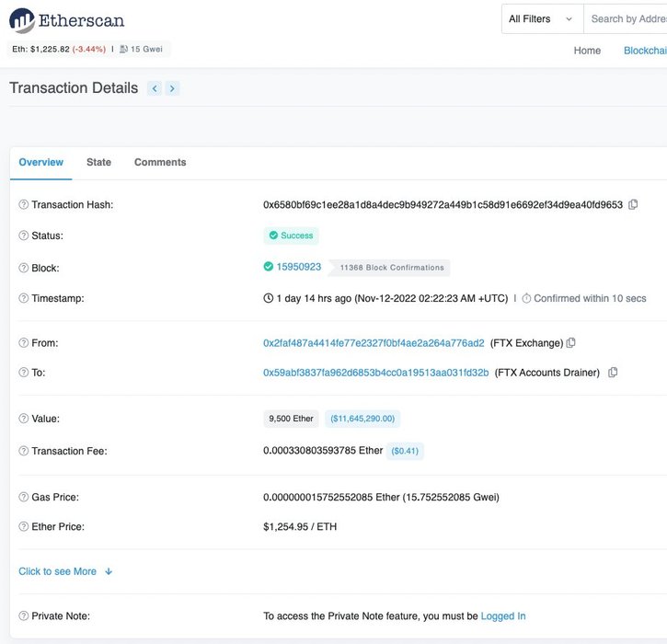Screen dimensions: 667x644
Task: Go to next transaction arrow
Action: [x=172, y=88]
